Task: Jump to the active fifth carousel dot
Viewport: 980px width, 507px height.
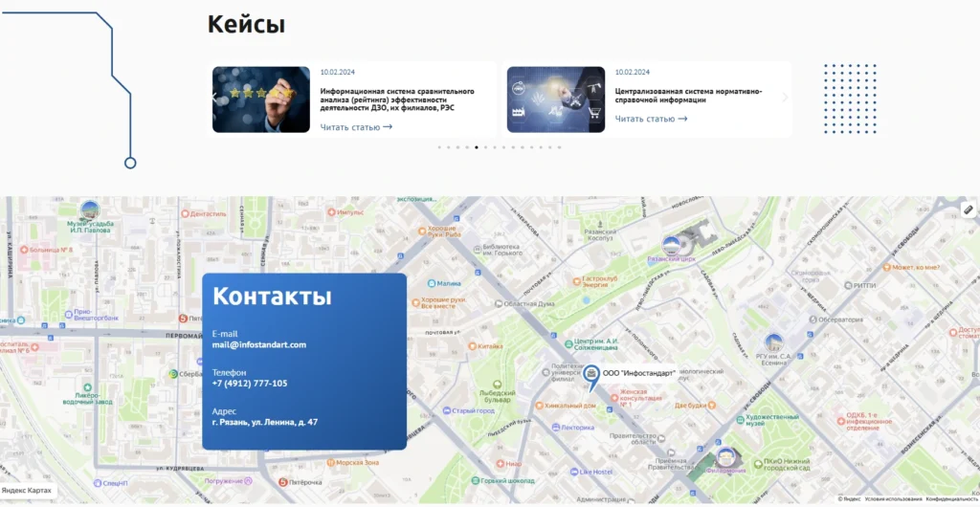Action: pyautogui.click(x=477, y=147)
